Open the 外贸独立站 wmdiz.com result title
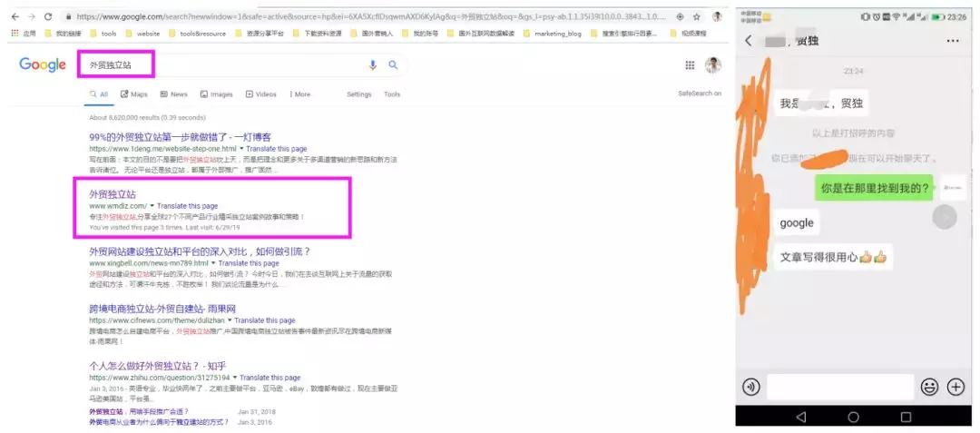Image resolution: width=980 pixels, height=433 pixels. 113,194
